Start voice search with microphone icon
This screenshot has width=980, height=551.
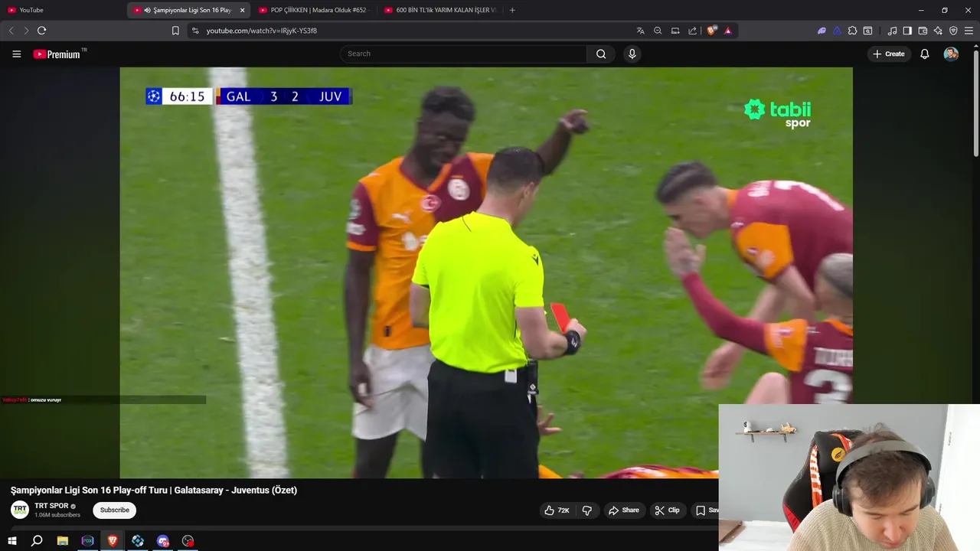pyautogui.click(x=632, y=54)
